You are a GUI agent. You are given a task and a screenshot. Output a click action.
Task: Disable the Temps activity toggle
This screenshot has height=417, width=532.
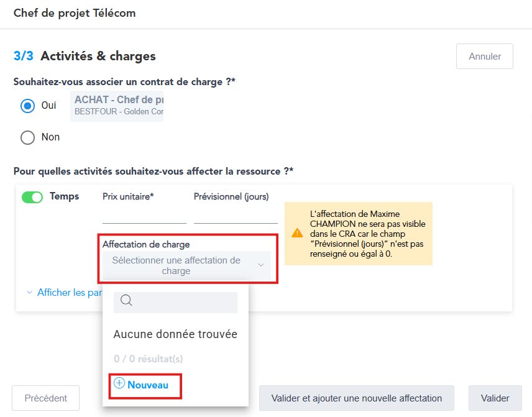32,197
